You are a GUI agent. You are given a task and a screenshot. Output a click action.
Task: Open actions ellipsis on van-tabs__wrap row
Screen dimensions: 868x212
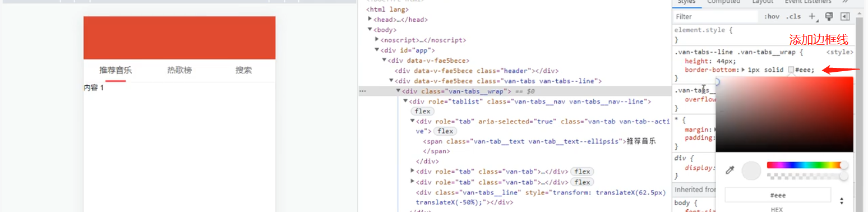tap(363, 91)
